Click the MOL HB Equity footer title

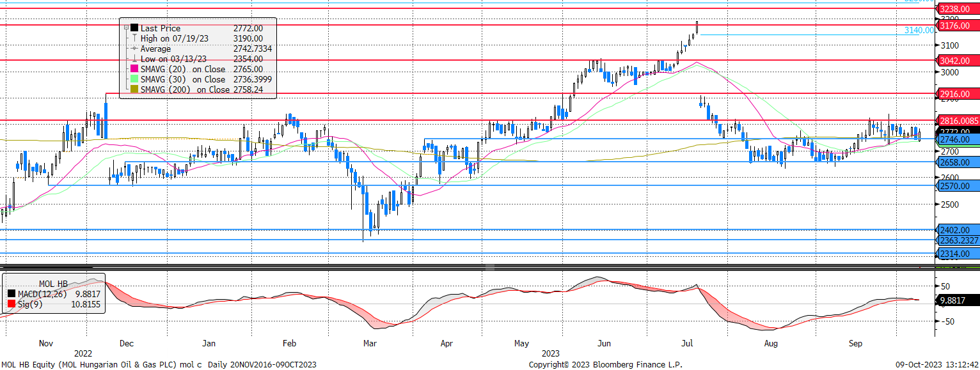(x=159, y=364)
